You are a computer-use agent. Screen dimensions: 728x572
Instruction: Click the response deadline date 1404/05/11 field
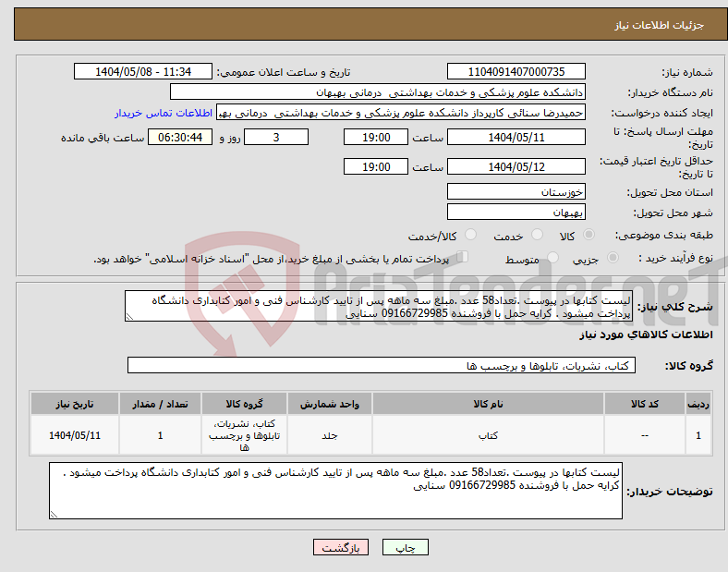tap(516, 138)
